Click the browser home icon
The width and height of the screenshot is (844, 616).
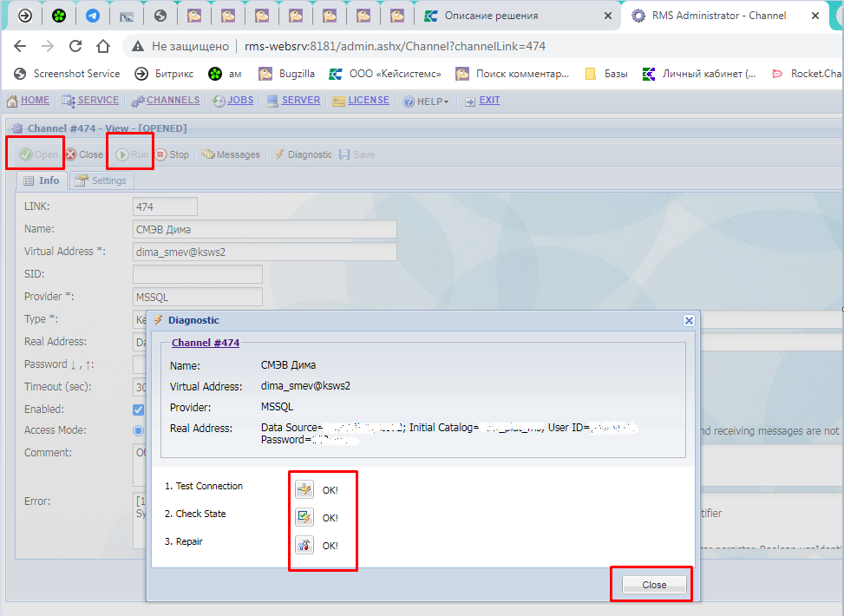[x=103, y=46]
